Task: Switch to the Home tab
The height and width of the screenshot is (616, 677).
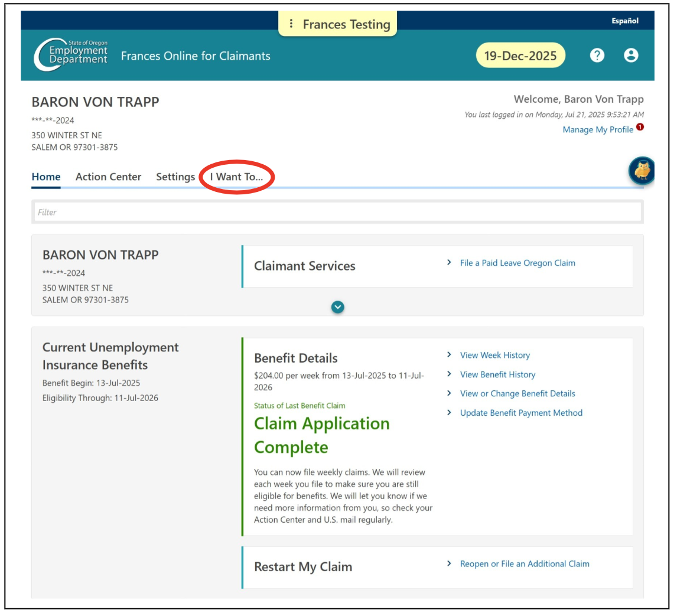Action: click(x=45, y=177)
